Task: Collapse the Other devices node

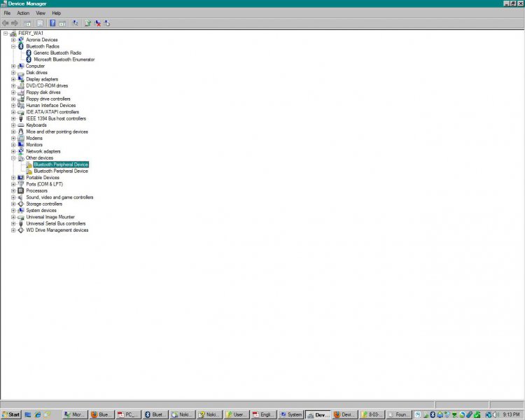Action: (13, 157)
